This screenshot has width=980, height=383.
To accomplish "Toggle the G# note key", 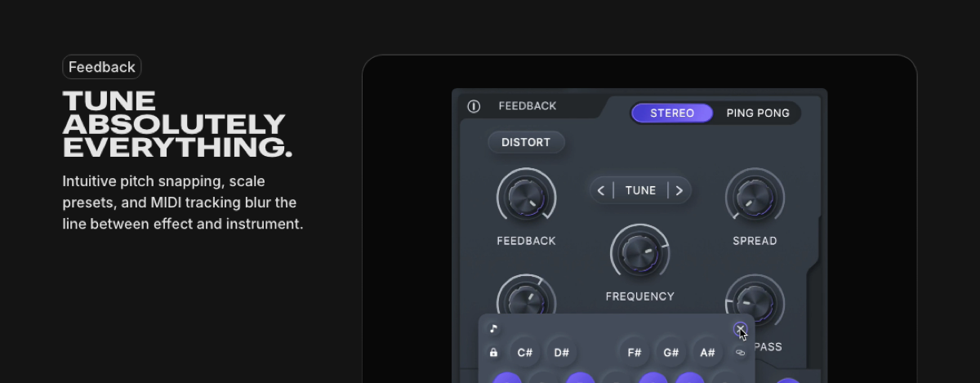I will 671,353.
